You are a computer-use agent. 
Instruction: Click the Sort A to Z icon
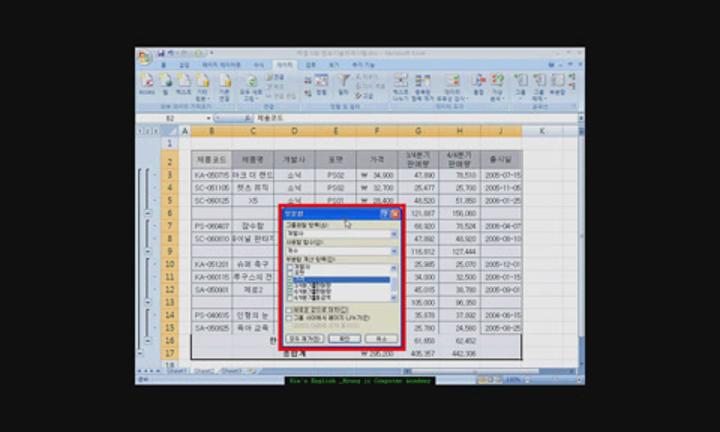307,81
